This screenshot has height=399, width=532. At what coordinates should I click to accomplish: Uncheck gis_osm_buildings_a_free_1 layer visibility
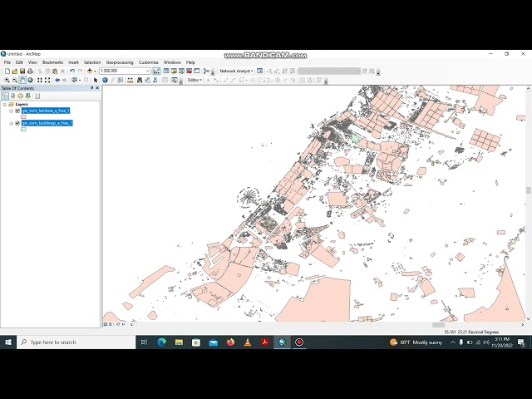17,123
